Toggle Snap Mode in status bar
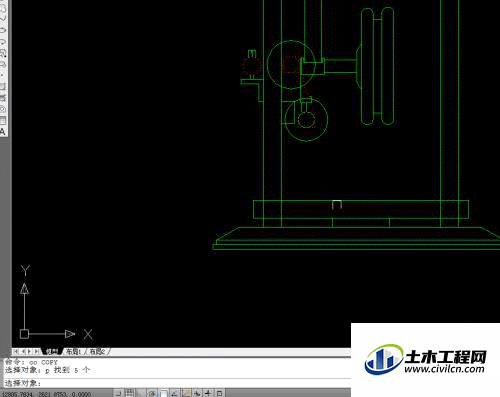 (x=118, y=393)
